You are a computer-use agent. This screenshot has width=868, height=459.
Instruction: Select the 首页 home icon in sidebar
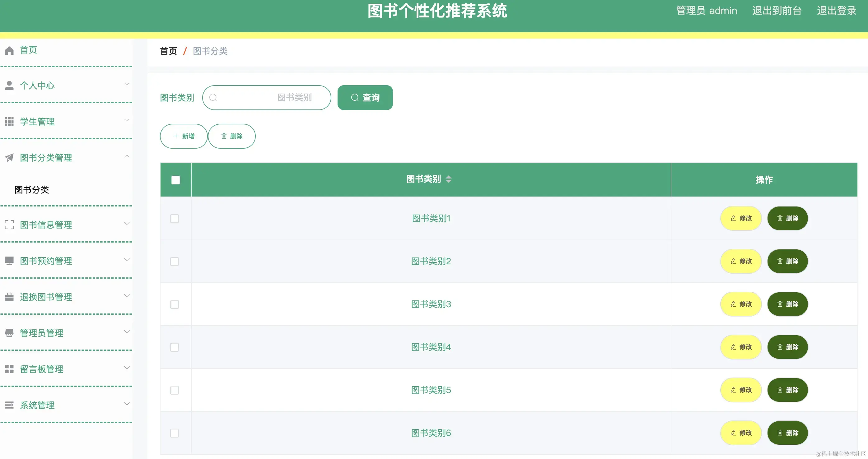(9, 50)
